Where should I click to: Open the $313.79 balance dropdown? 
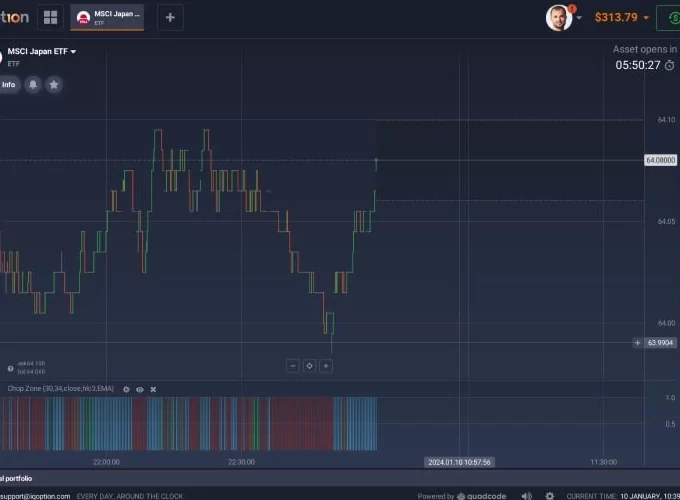pyautogui.click(x=621, y=17)
